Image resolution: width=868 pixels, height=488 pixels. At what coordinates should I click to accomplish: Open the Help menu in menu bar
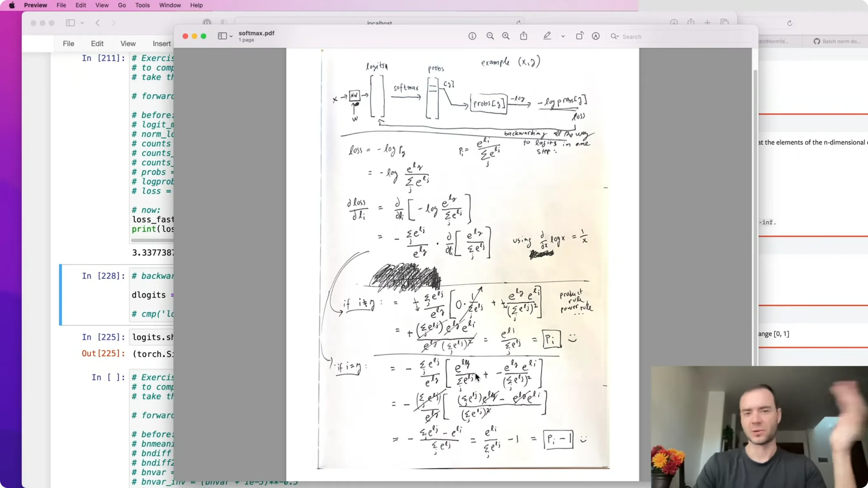(196, 5)
